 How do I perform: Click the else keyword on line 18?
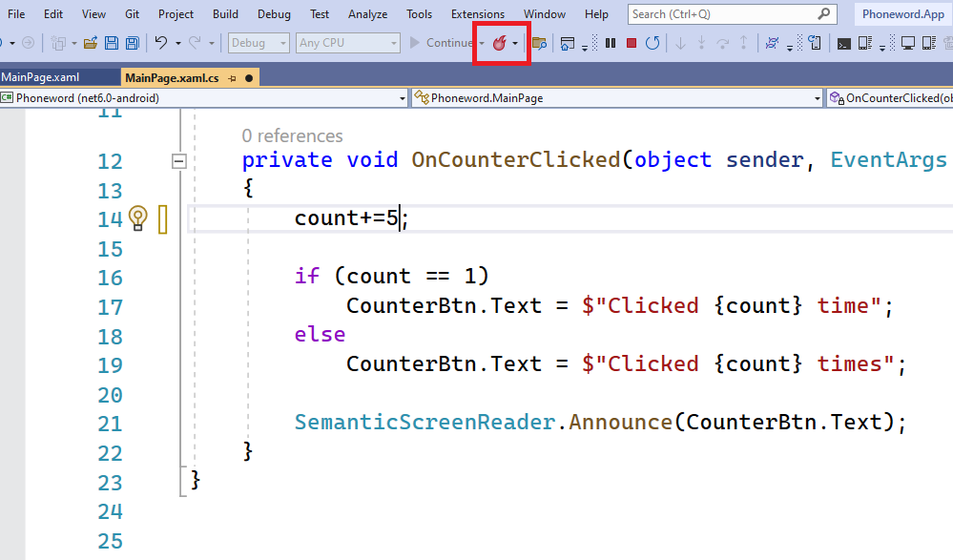(320, 335)
